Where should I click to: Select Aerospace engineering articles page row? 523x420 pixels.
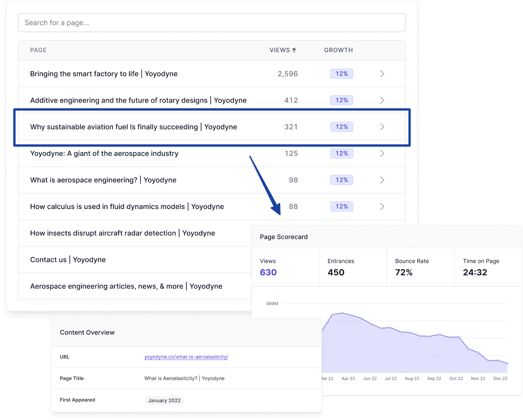coord(126,286)
